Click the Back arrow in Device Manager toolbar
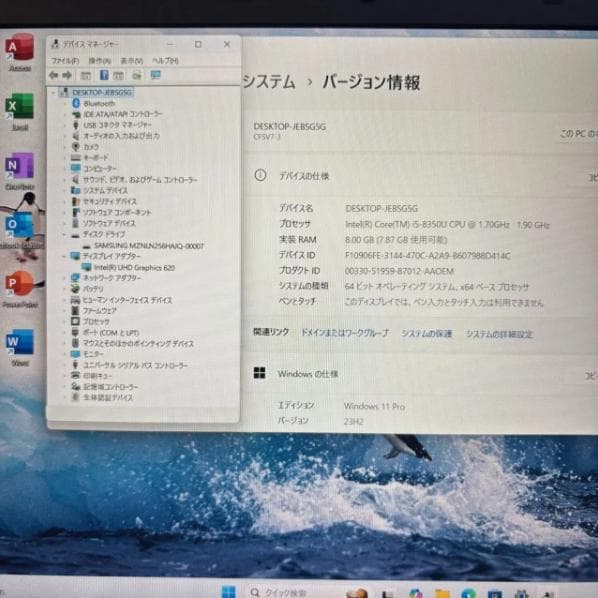Screen dimensions: 598x598 53,75
